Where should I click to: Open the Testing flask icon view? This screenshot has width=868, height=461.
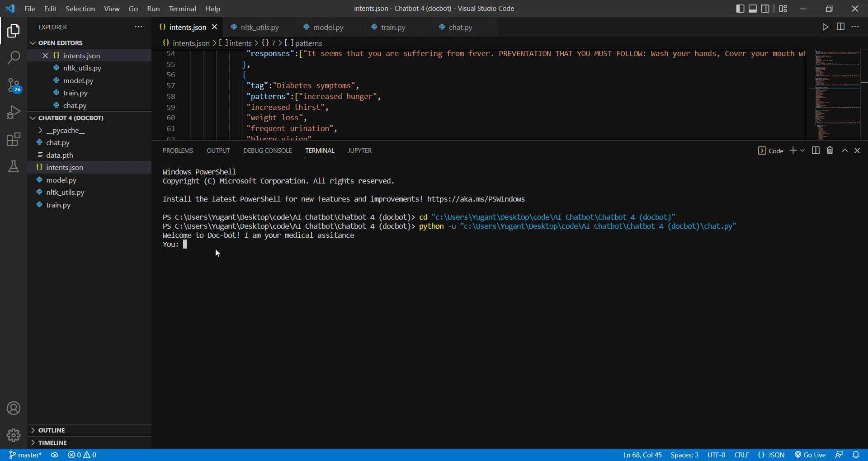14,166
